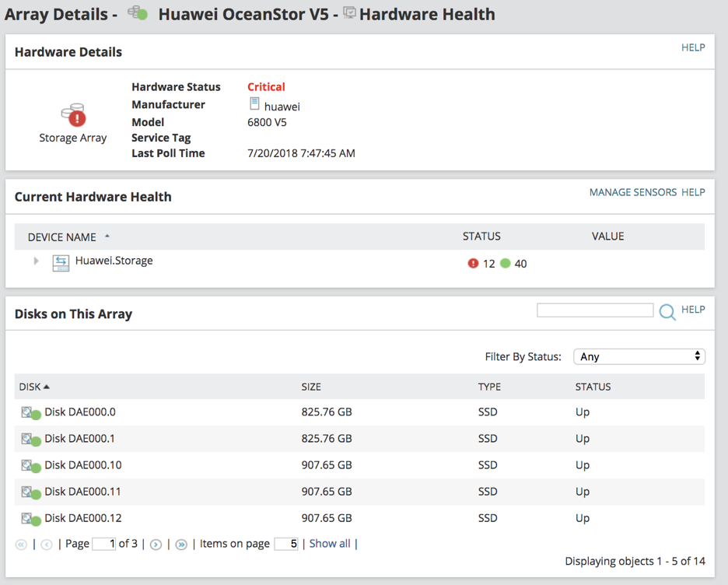
Task: Click the disk icon for Disk DAE000.11
Action: click(x=31, y=492)
